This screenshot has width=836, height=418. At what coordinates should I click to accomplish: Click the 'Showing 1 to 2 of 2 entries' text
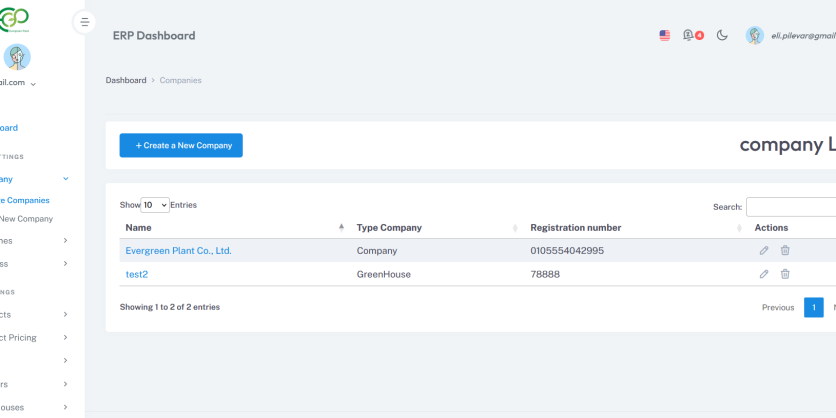[x=170, y=307]
